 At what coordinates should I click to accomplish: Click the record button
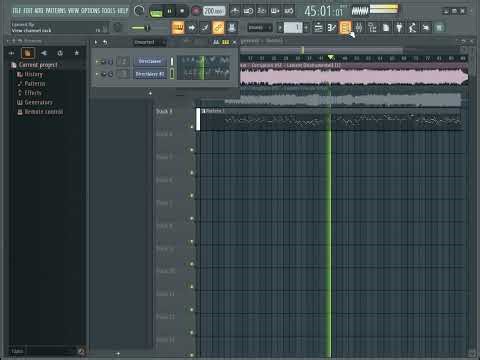196,11
